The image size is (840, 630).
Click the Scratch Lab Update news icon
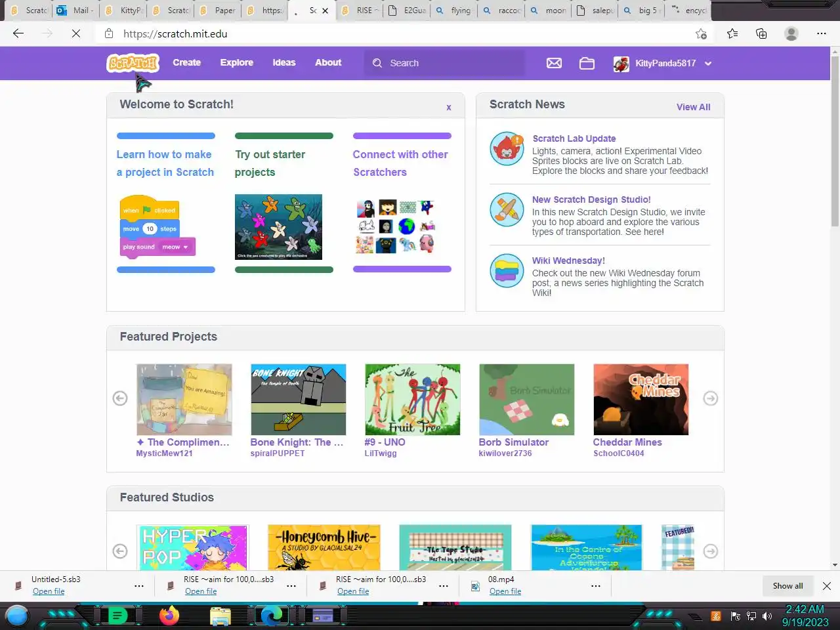click(507, 148)
